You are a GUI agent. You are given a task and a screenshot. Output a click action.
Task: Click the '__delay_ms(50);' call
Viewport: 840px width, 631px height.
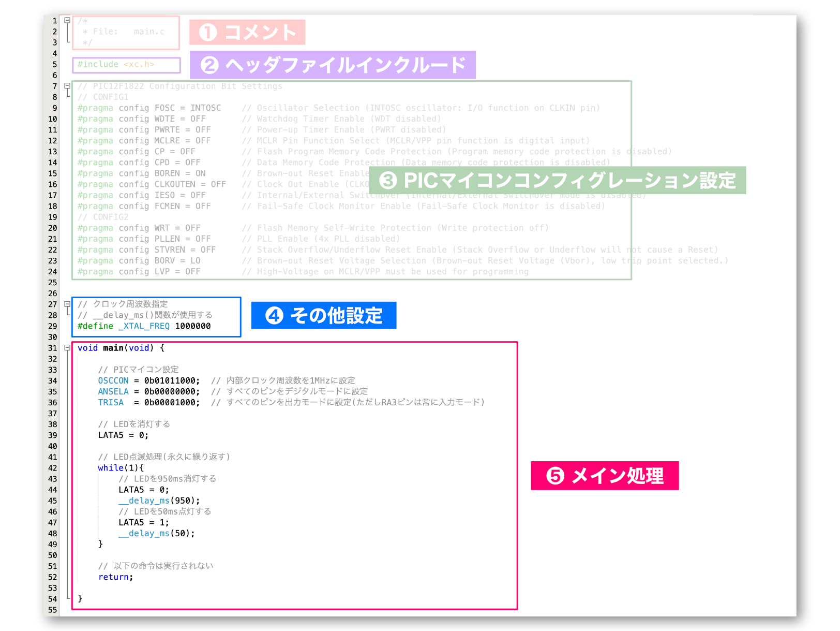157,533
